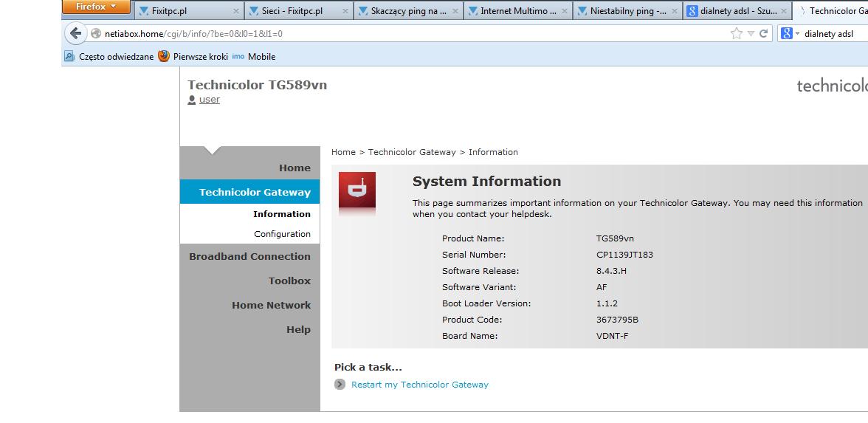Open Configuration sidebar sub-item

click(x=282, y=234)
